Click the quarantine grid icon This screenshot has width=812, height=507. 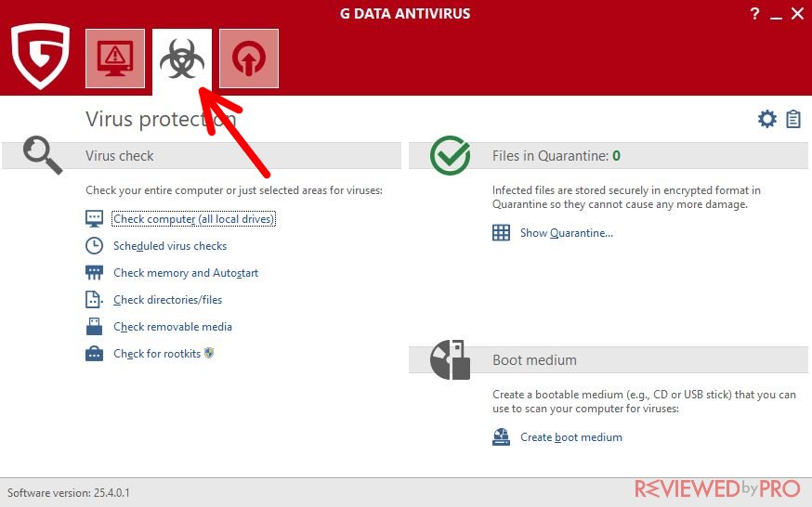click(x=501, y=233)
